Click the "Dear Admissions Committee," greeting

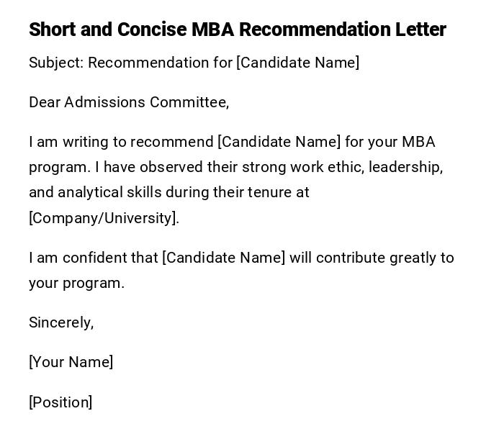click(x=129, y=102)
